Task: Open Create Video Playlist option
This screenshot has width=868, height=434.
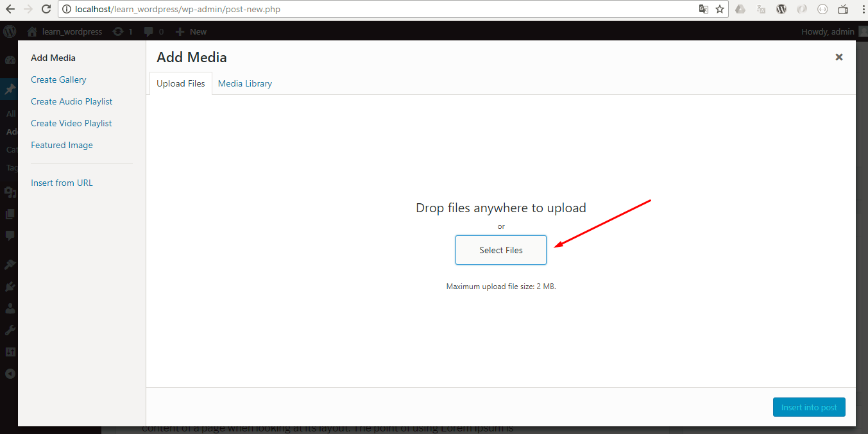Action: pos(71,123)
